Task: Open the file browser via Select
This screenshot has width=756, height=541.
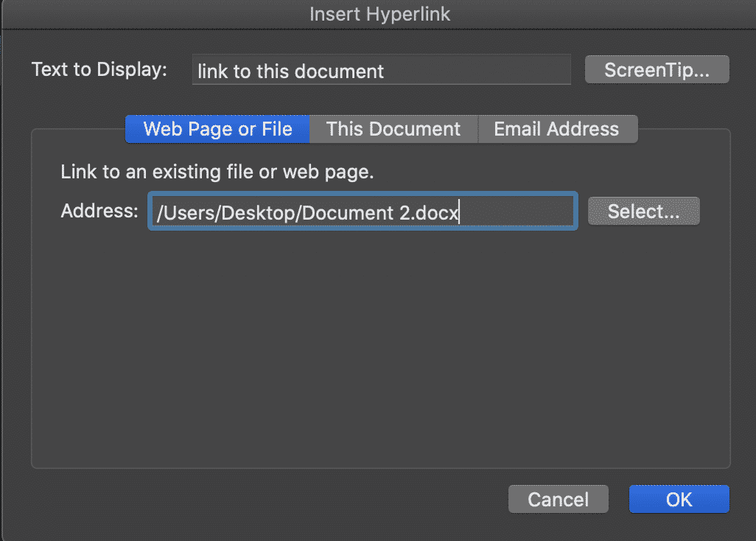Action: pyautogui.click(x=643, y=211)
